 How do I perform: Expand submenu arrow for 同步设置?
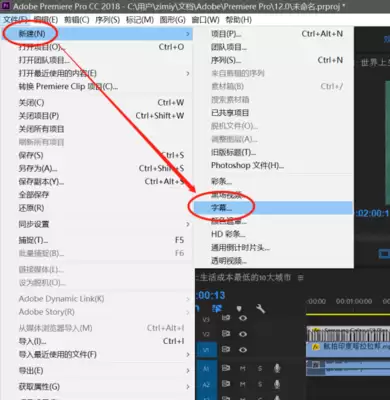[188, 224]
